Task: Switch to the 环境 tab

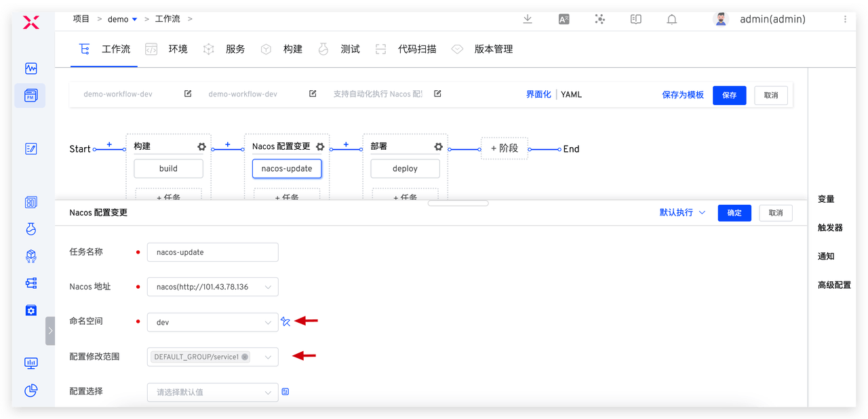Action: tap(177, 49)
